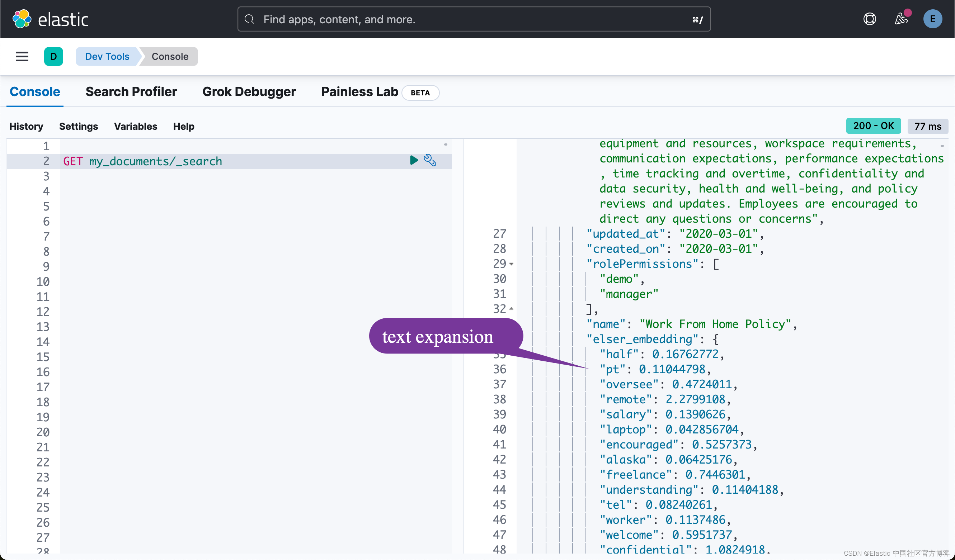This screenshot has width=955, height=560.
Task: Navigate back using the Dev Tools breadcrumb
Action: pyautogui.click(x=107, y=56)
